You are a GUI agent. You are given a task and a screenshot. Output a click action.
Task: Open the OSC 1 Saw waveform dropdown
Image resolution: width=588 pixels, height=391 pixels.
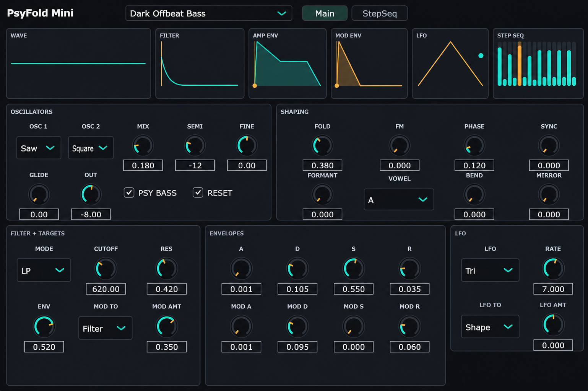click(39, 148)
